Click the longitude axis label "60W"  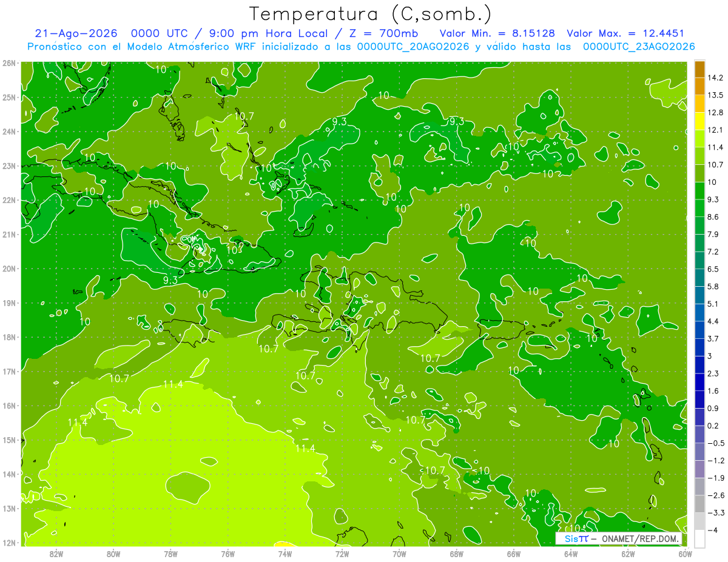(x=685, y=554)
